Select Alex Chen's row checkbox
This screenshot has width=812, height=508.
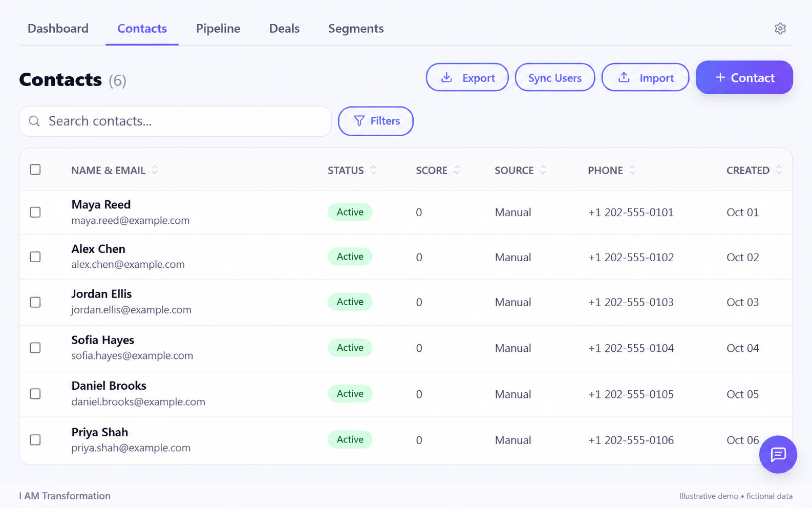(35, 257)
